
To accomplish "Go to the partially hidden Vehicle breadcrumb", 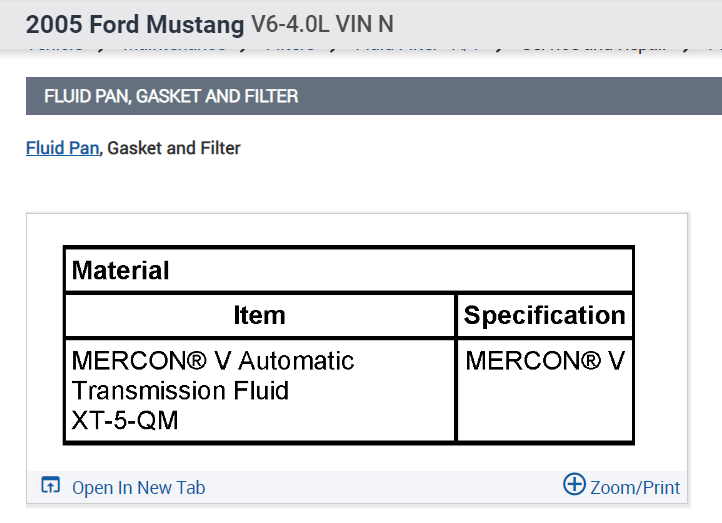I will point(55,47).
